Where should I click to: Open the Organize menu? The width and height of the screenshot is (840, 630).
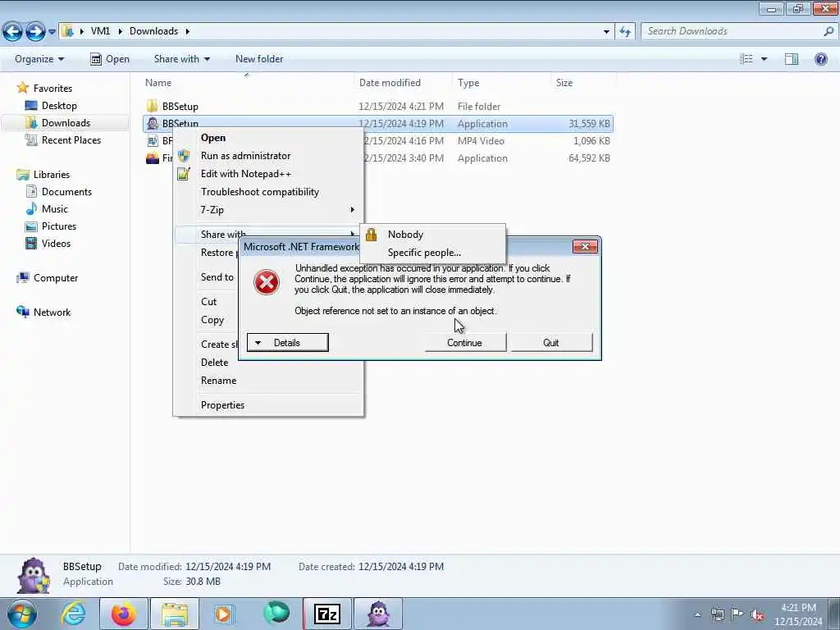39,59
